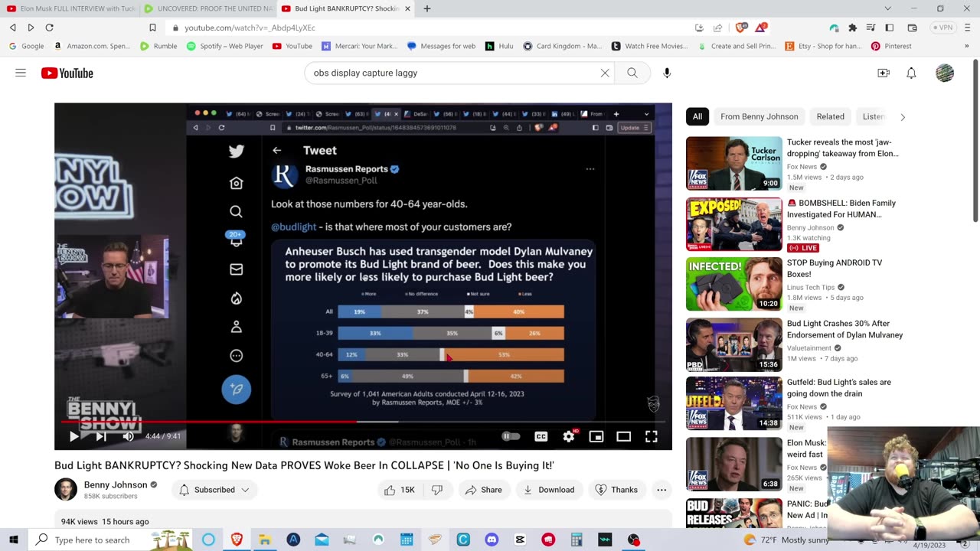This screenshot has width=980, height=551.
Task: Go to the YouTube home logo
Action: [x=67, y=73]
